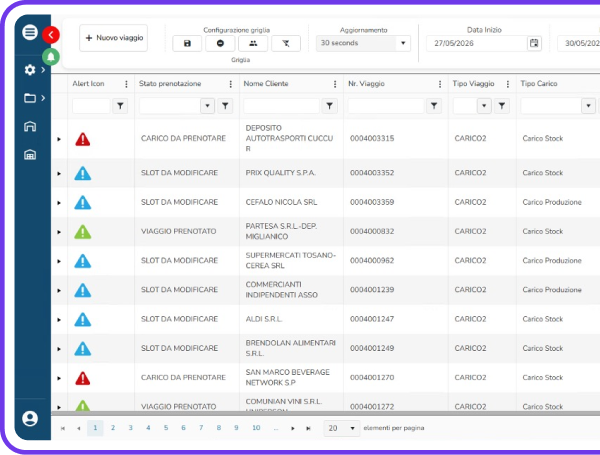
Task: Go to page 5 of results
Action: (x=166, y=428)
